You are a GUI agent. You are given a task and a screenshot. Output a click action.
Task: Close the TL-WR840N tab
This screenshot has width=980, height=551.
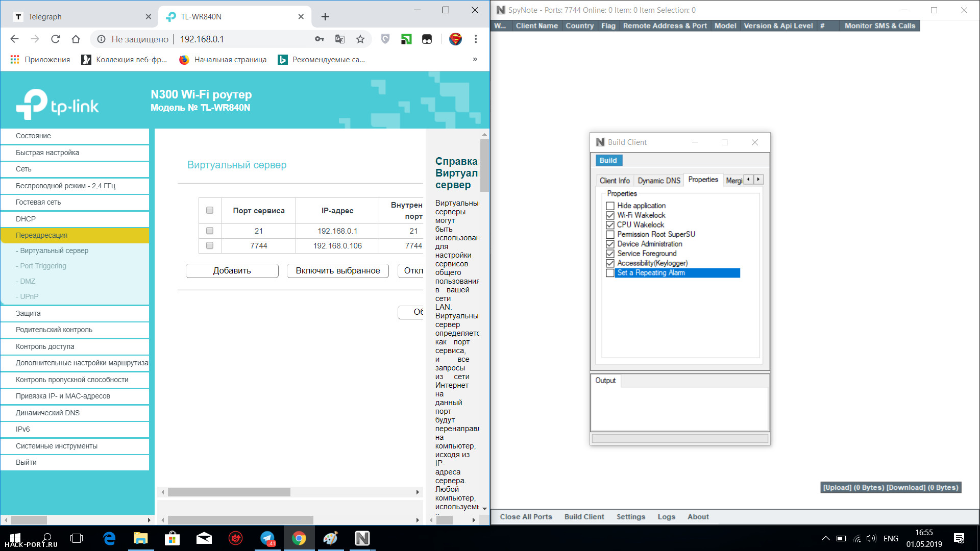[x=301, y=17]
